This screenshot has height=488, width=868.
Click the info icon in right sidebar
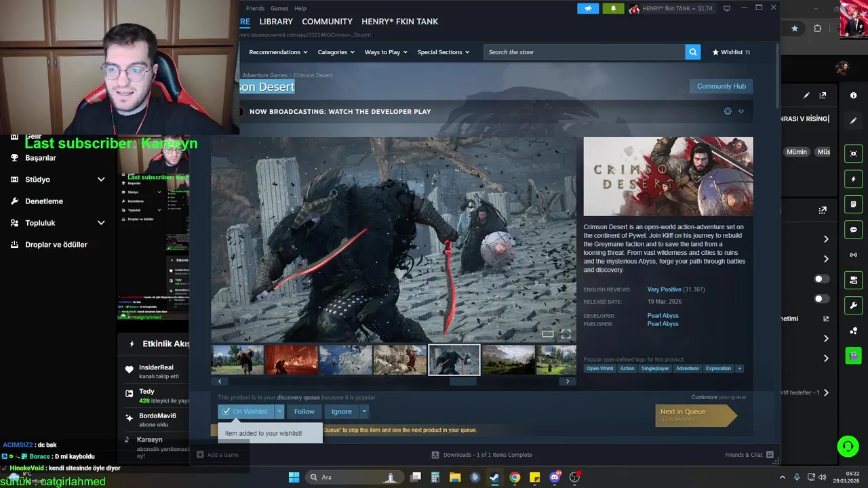point(853,96)
